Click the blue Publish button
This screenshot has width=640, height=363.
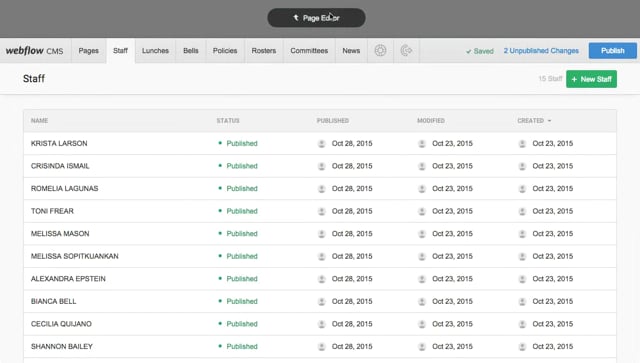(x=612, y=51)
